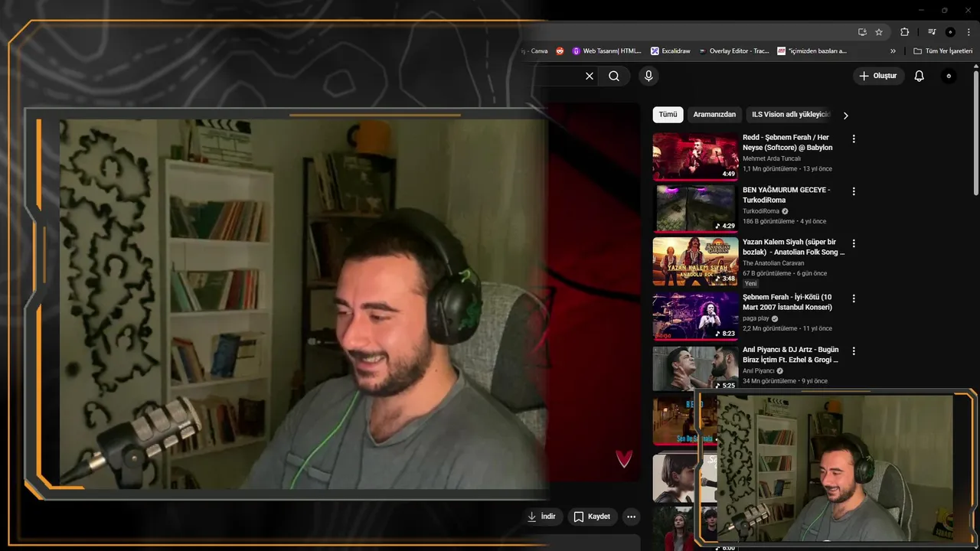Screen dimensions: 980x551
Task: Open the Chrome profile avatar
Action: [x=950, y=32]
